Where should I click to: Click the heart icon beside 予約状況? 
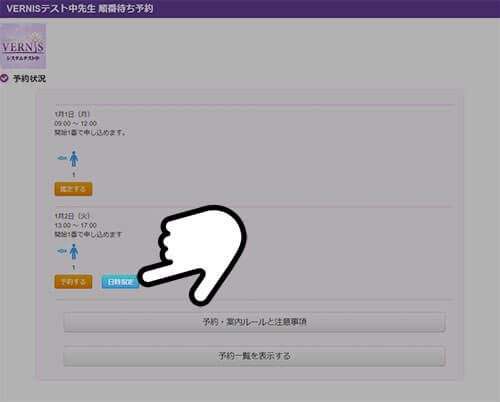click(4, 78)
